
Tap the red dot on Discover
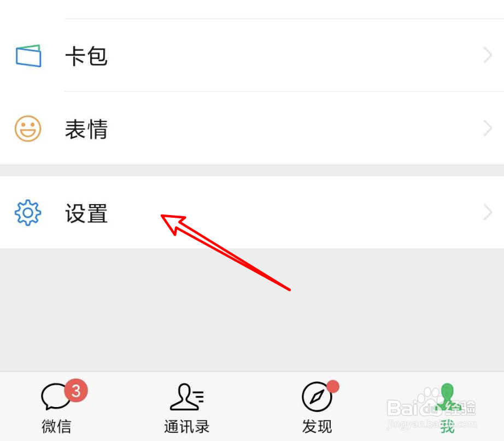[x=333, y=386]
